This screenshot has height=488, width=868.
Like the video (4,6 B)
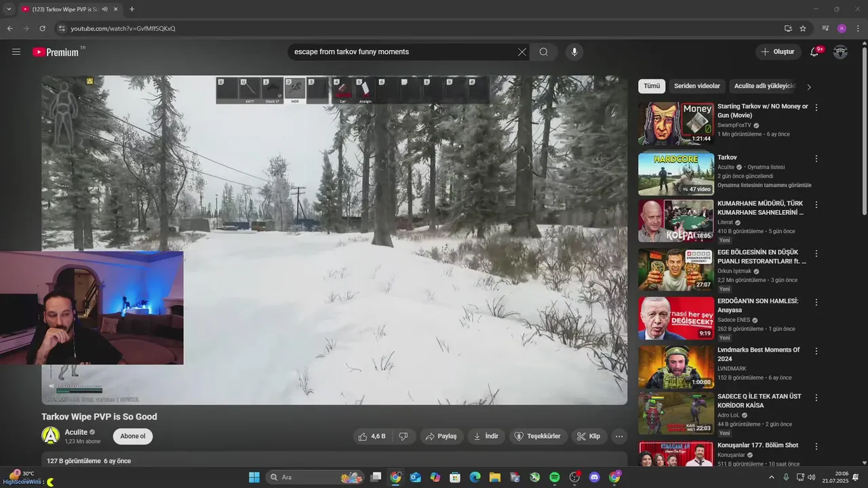tap(372, 436)
